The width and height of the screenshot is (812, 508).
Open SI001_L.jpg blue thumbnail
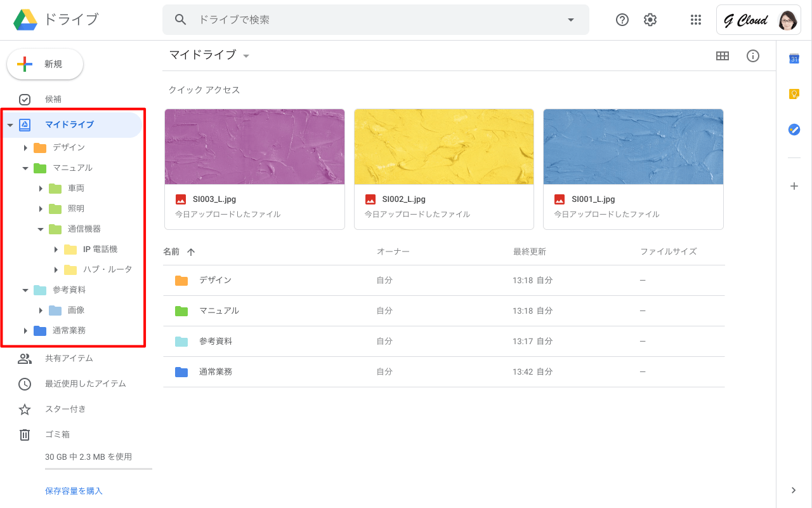click(634, 147)
